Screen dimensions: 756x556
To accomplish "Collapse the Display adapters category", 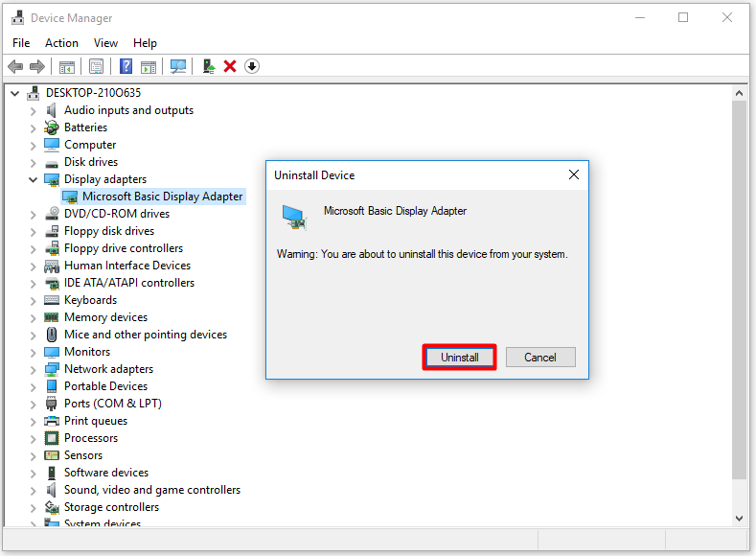I will (33, 180).
